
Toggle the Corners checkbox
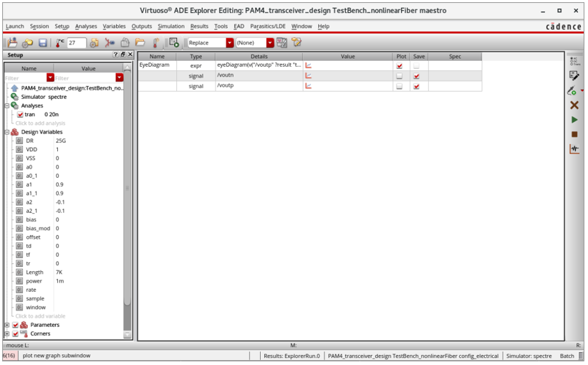pyautogui.click(x=15, y=333)
